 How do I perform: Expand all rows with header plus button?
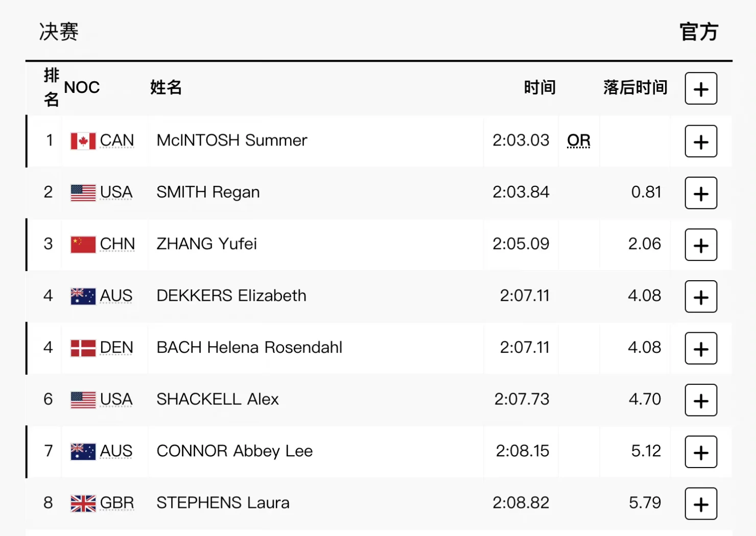(x=701, y=89)
